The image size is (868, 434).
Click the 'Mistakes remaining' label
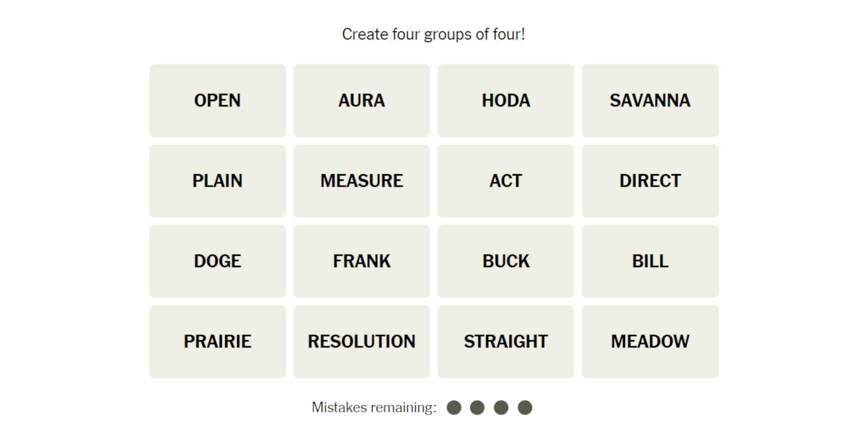tap(374, 408)
